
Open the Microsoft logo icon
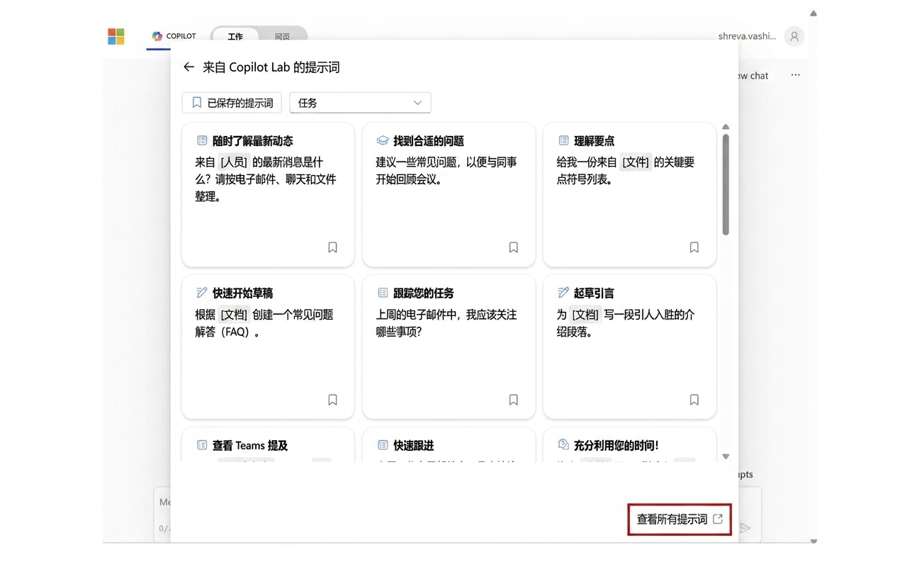[116, 36]
